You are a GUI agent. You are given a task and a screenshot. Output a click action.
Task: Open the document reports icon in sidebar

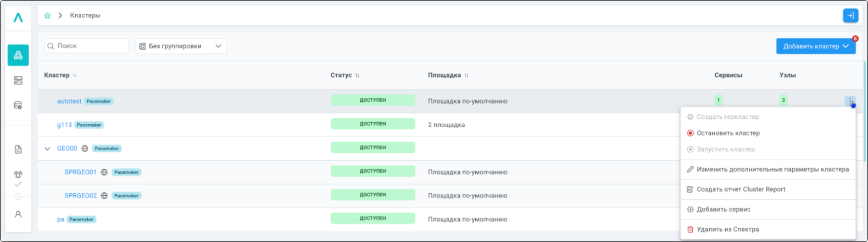(x=18, y=150)
